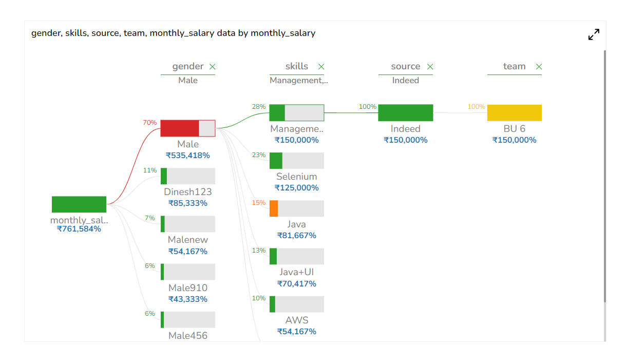Remove the team level with its X
627x364 pixels.
[x=539, y=67]
